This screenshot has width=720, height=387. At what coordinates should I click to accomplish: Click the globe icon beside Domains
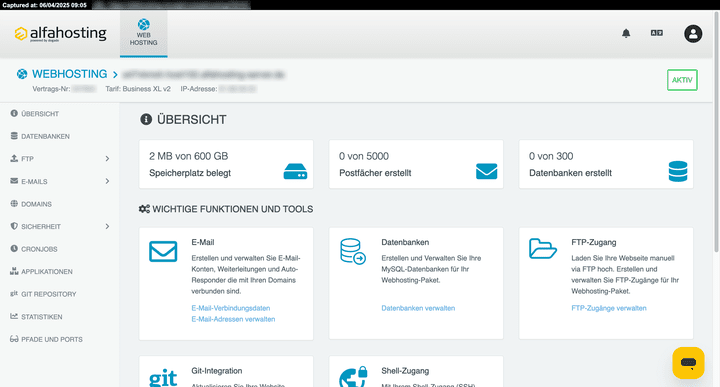[14, 203]
